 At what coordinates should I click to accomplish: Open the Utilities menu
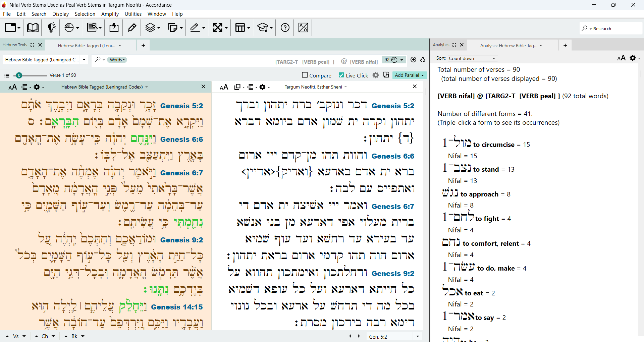pyautogui.click(x=133, y=14)
